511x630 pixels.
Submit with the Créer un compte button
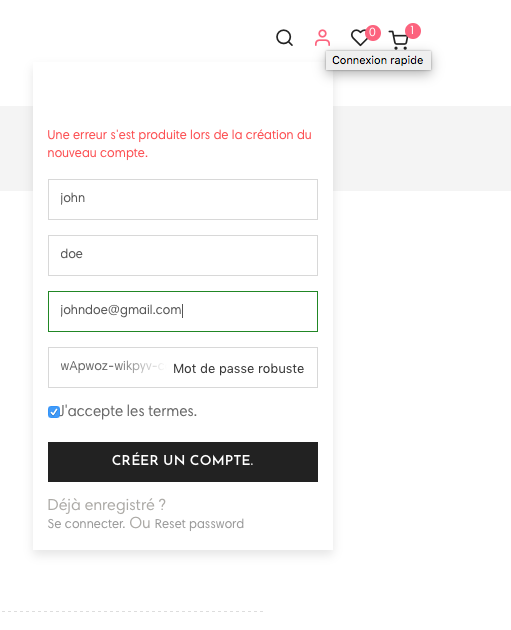[x=183, y=462]
